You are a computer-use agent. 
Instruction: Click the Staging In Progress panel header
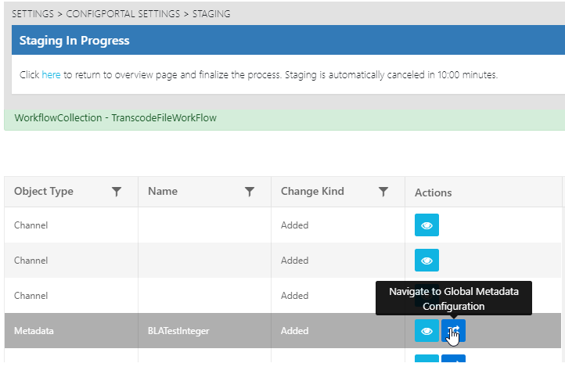(74, 41)
